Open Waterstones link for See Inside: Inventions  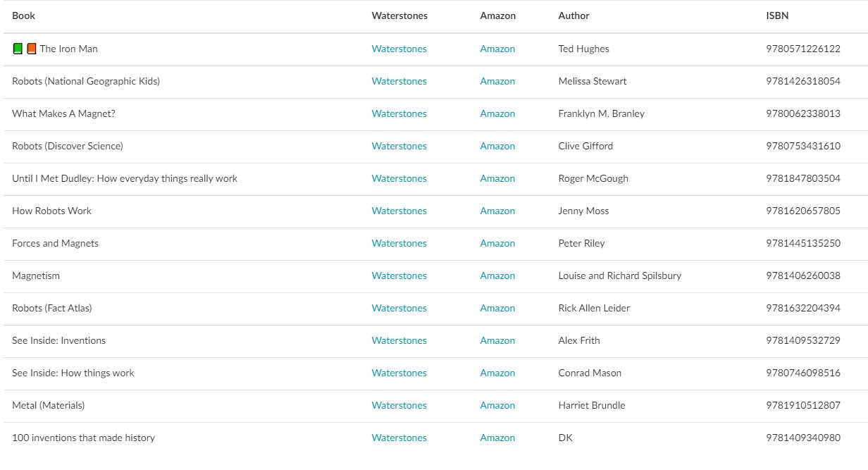[x=399, y=340]
